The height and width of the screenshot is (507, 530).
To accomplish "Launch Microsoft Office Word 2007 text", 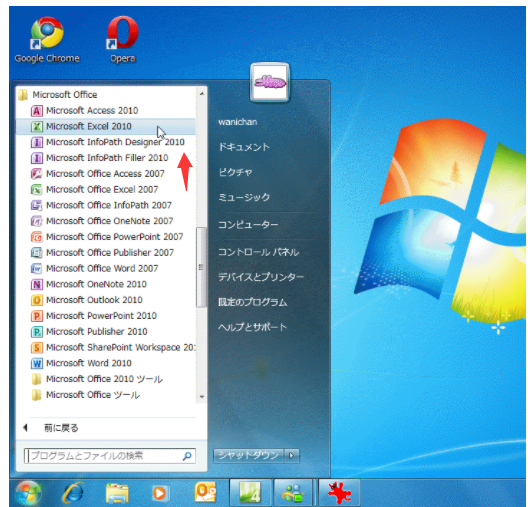I will [x=102, y=268].
